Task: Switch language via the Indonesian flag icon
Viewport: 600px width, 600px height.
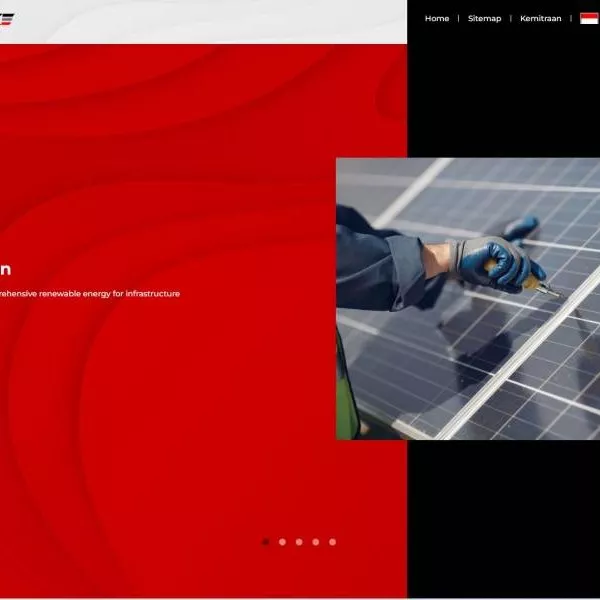Action: pyautogui.click(x=589, y=18)
